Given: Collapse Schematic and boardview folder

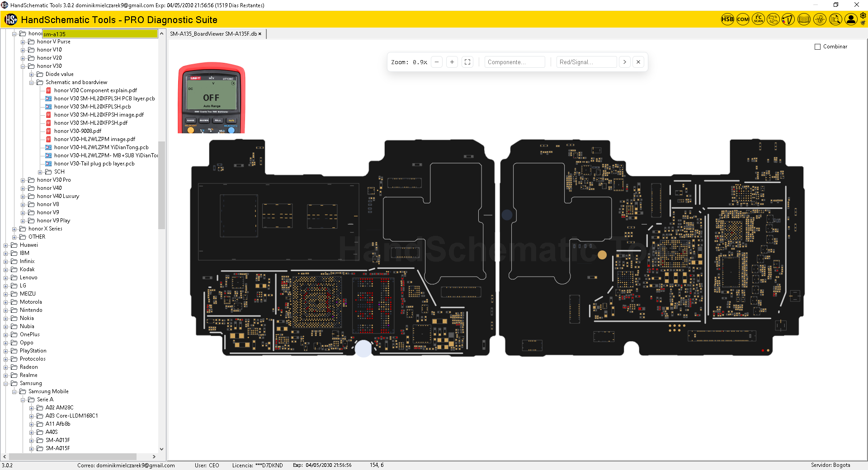Looking at the screenshot, I should pos(32,82).
